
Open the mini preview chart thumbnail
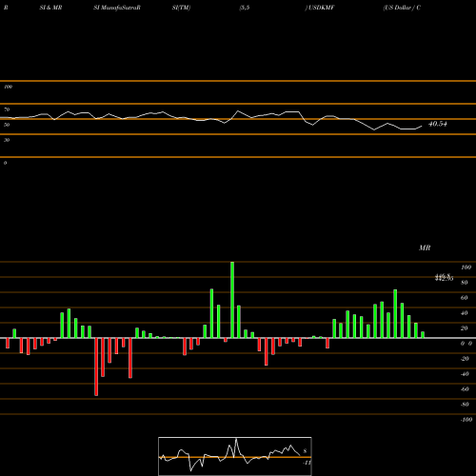[x=235, y=456]
